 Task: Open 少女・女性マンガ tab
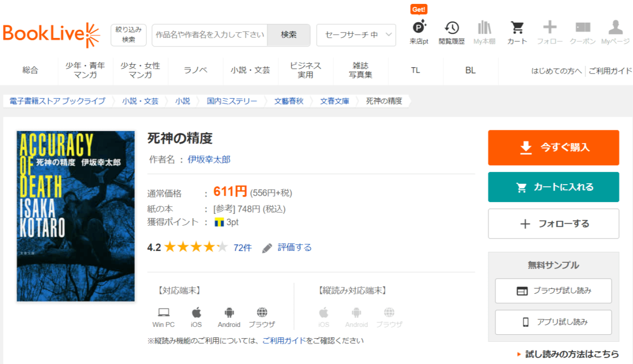140,70
